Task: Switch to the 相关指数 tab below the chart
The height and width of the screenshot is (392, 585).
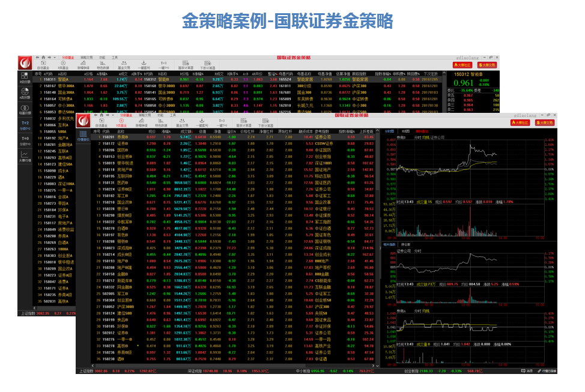Action: pyautogui.click(x=389, y=245)
